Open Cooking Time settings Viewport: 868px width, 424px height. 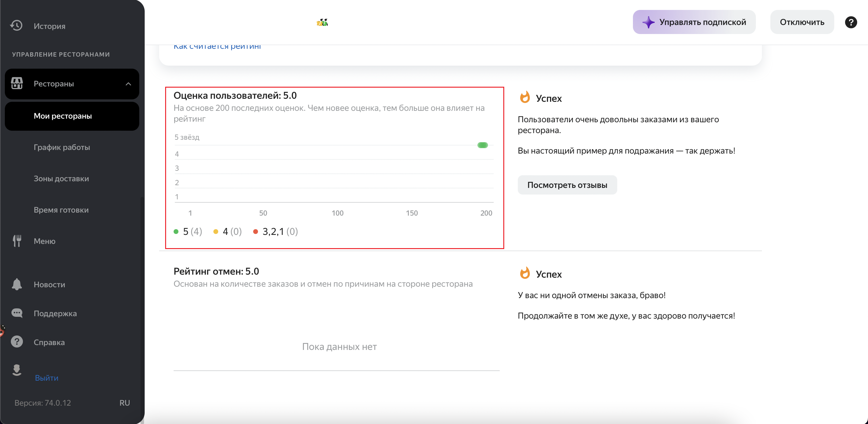61,210
